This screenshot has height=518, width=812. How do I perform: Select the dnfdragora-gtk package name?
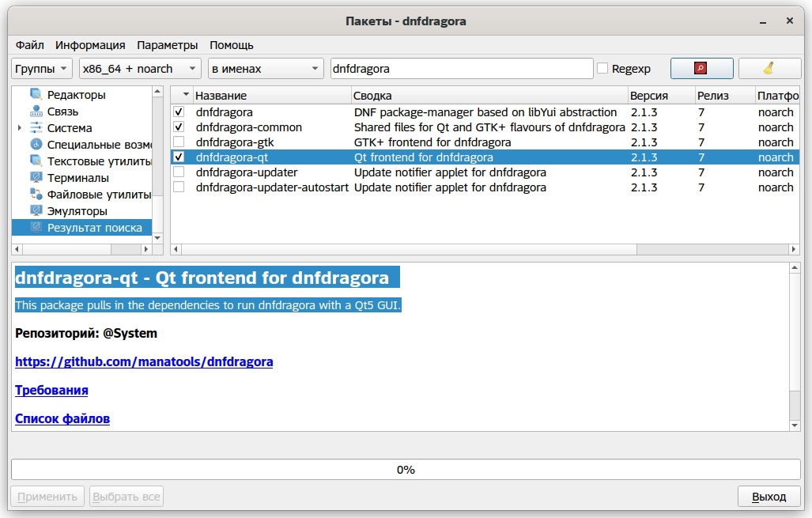point(235,142)
